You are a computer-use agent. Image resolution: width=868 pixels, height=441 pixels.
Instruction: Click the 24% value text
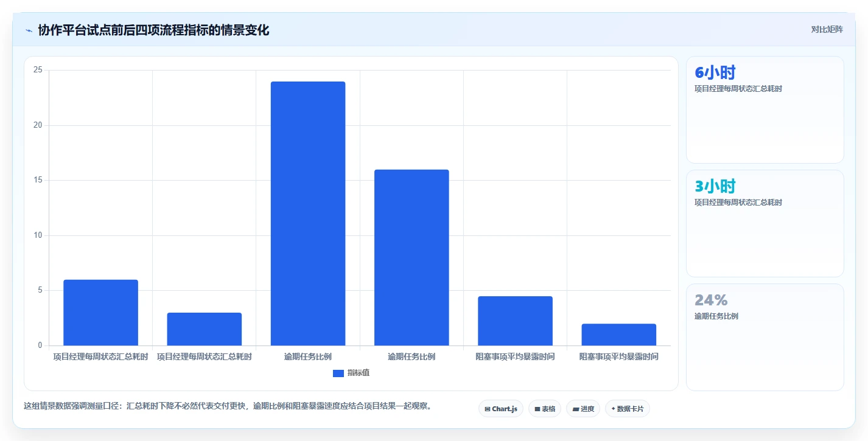point(711,300)
